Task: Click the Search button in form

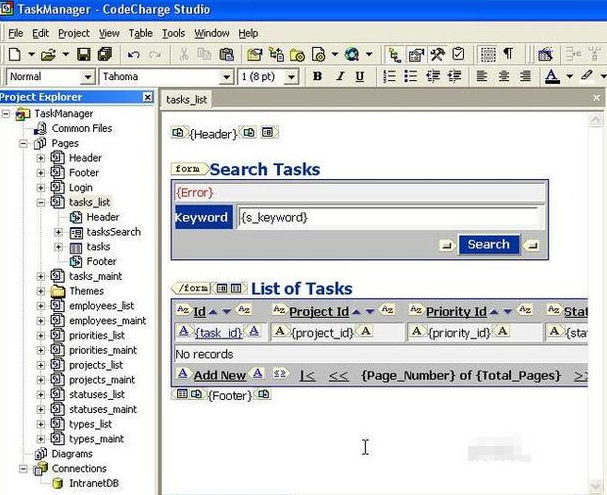Action: point(488,244)
